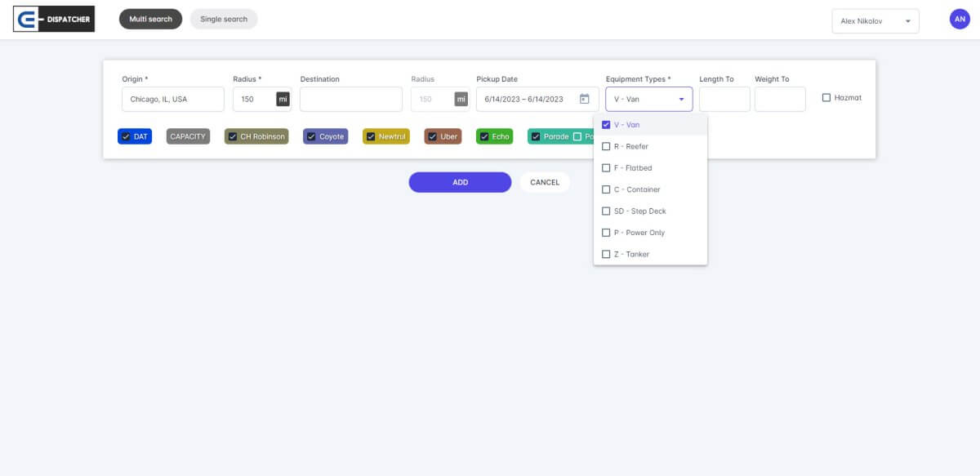Screen dimensions: 980x476
Task: Click the AN user avatar
Action: click(960, 20)
